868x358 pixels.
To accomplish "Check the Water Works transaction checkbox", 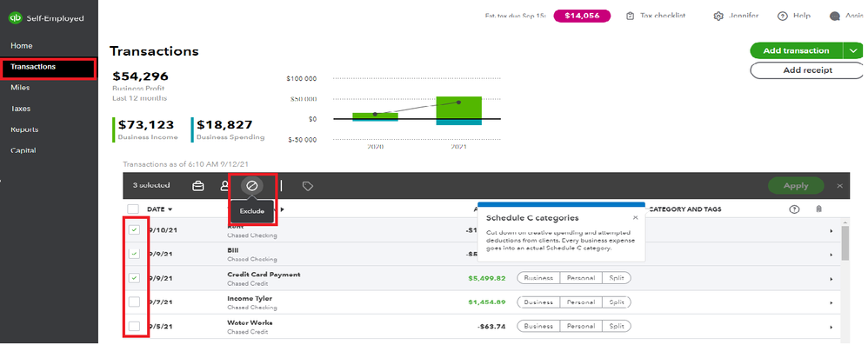I will (134, 326).
